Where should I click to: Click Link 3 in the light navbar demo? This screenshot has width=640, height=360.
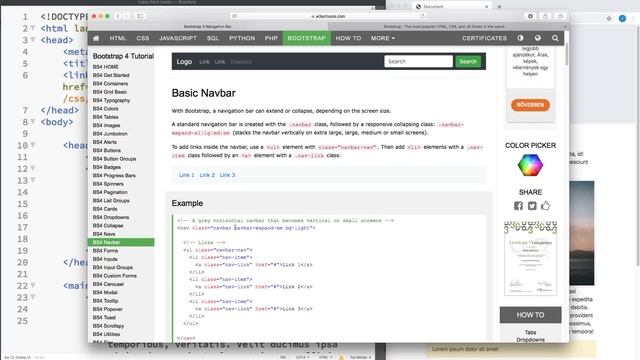coord(227,175)
